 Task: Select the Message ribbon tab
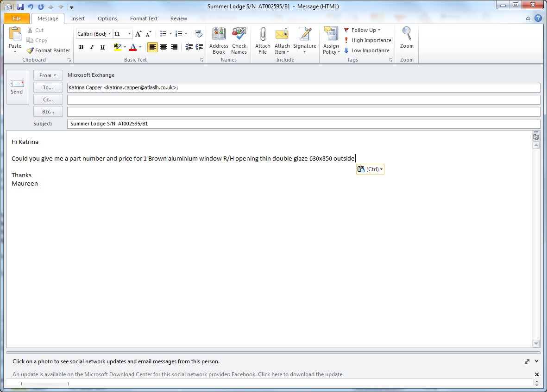tap(48, 19)
